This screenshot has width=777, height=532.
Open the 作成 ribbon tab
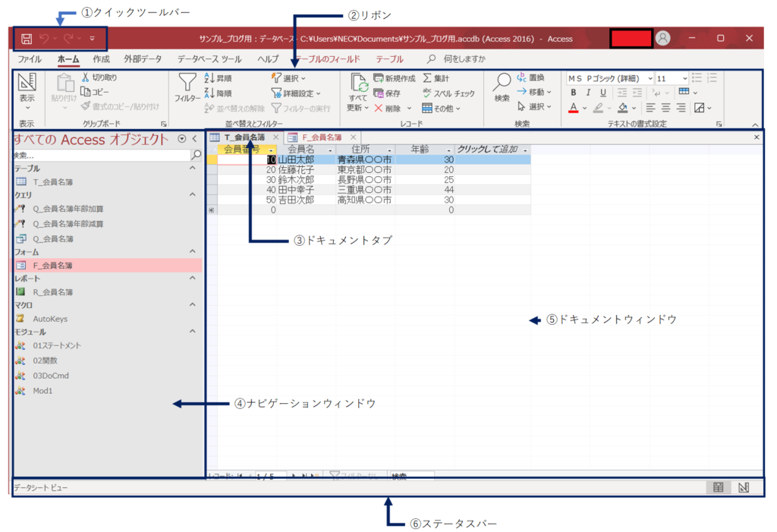pos(102,59)
